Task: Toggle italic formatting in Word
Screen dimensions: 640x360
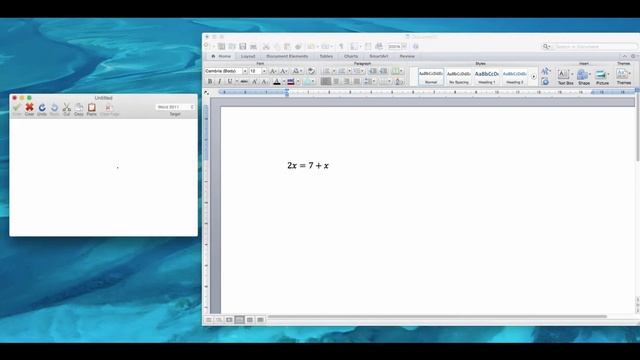Action: [x=220, y=82]
